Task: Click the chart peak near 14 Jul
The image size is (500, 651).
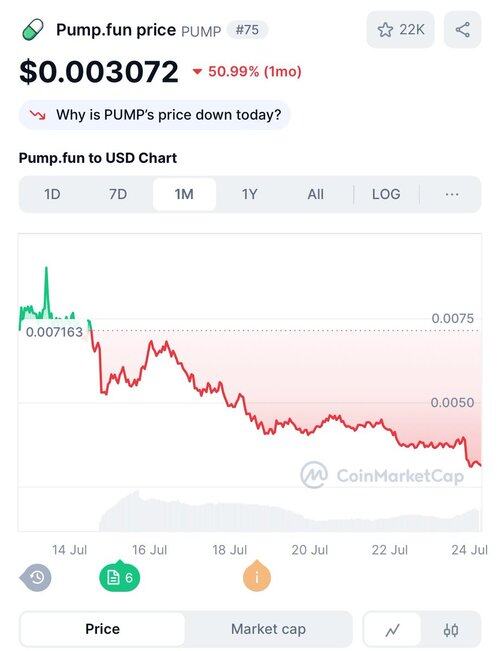Action: click(x=46, y=269)
